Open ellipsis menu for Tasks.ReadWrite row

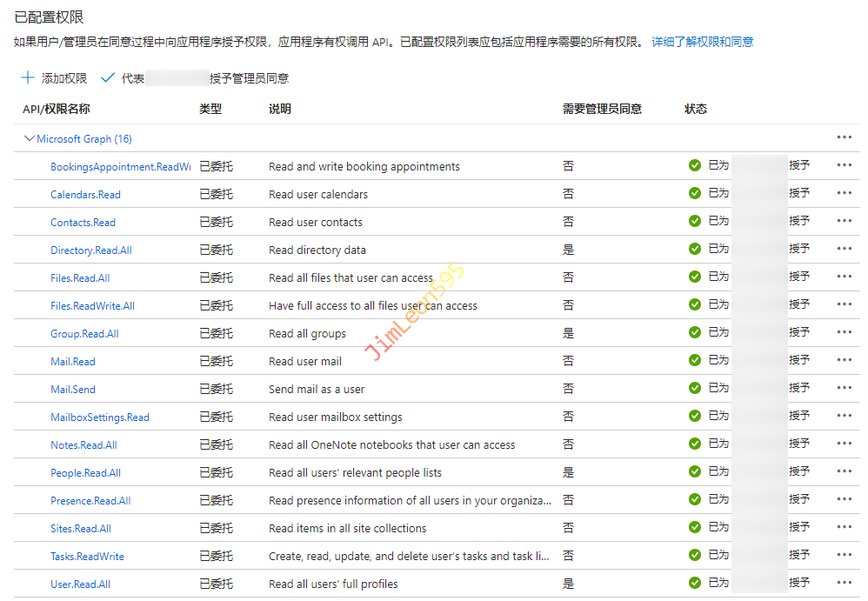click(844, 555)
